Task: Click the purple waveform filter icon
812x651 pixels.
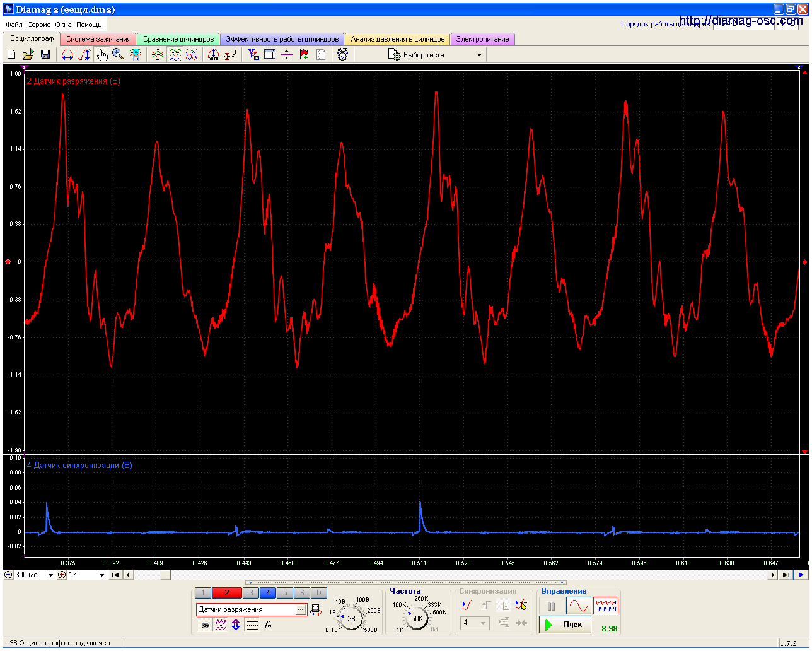Action: coord(221,625)
